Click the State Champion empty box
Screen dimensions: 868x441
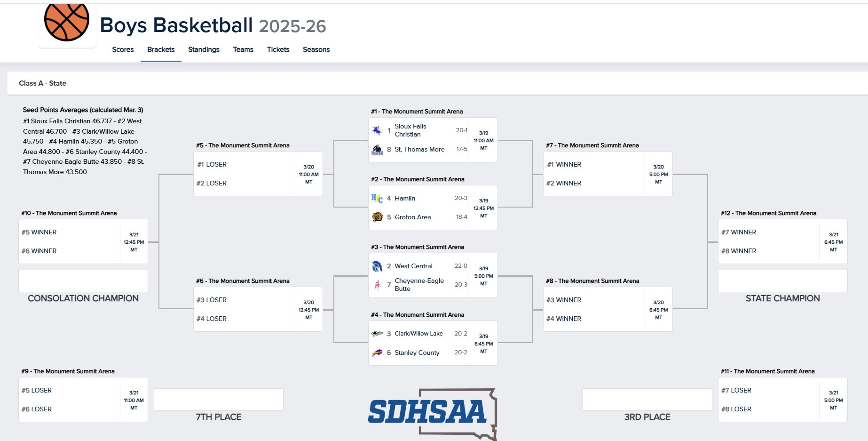[782, 281]
